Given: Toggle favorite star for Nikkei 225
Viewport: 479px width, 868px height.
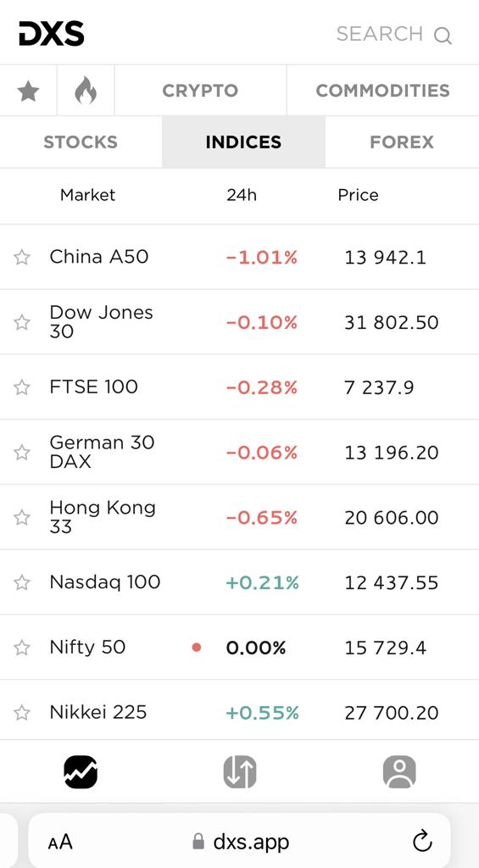Looking at the screenshot, I should point(22,712).
